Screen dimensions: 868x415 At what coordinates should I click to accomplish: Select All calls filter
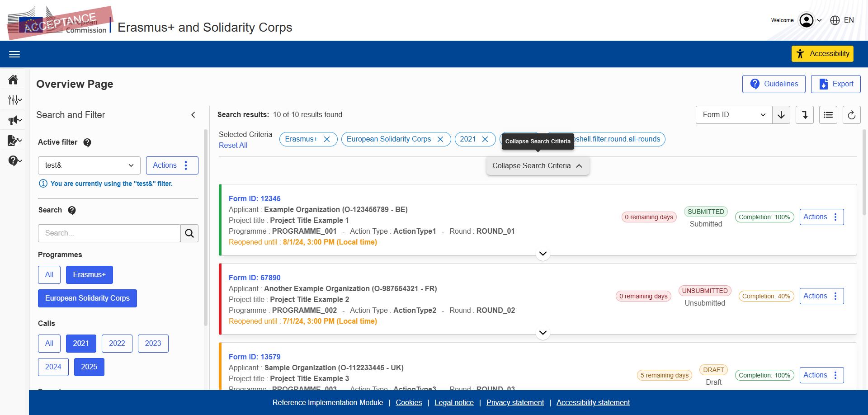tap(49, 344)
